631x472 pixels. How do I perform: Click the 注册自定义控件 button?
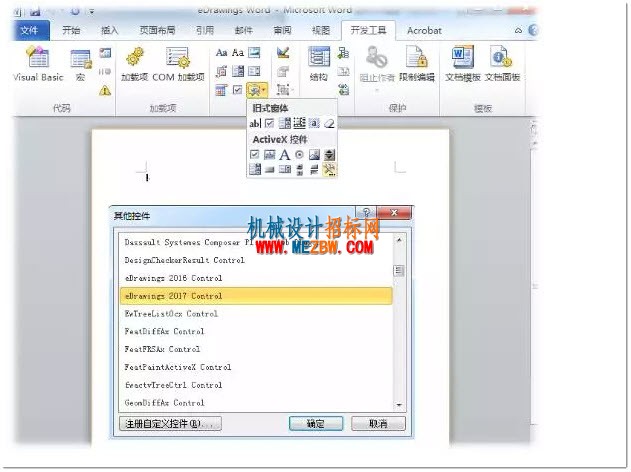tap(170, 424)
